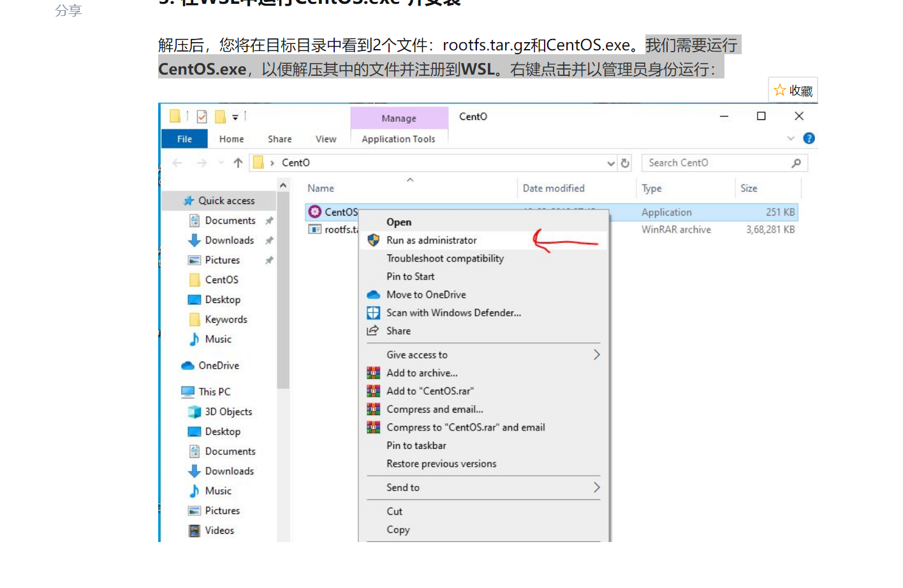Click the refresh icon beside the address bar

(625, 163)
